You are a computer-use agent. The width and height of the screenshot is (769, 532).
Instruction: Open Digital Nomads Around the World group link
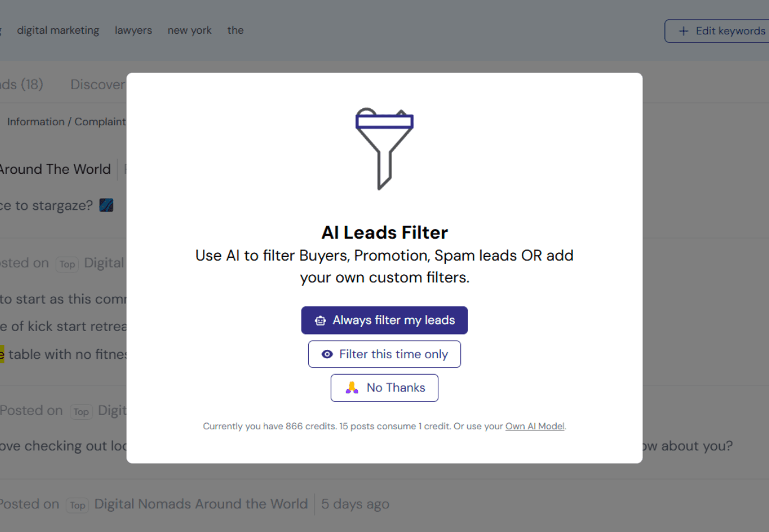point(201,504)
